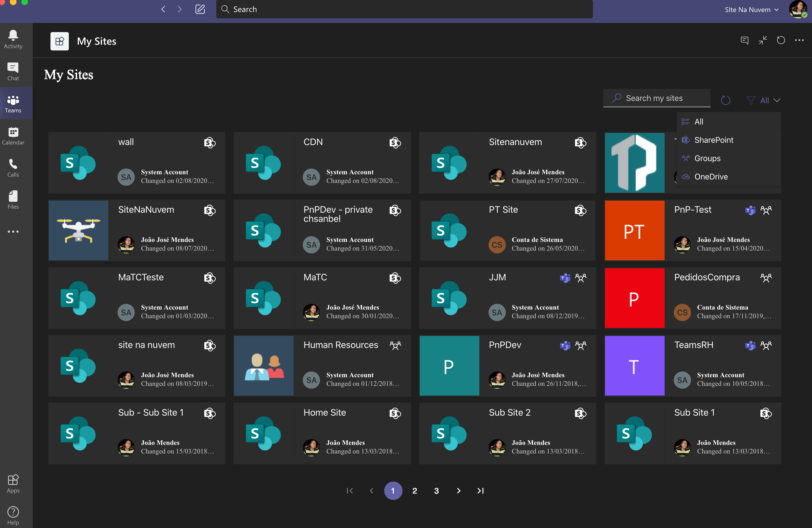Open the Calls section
Screen dimensions: 812x528
click(13, 168)
